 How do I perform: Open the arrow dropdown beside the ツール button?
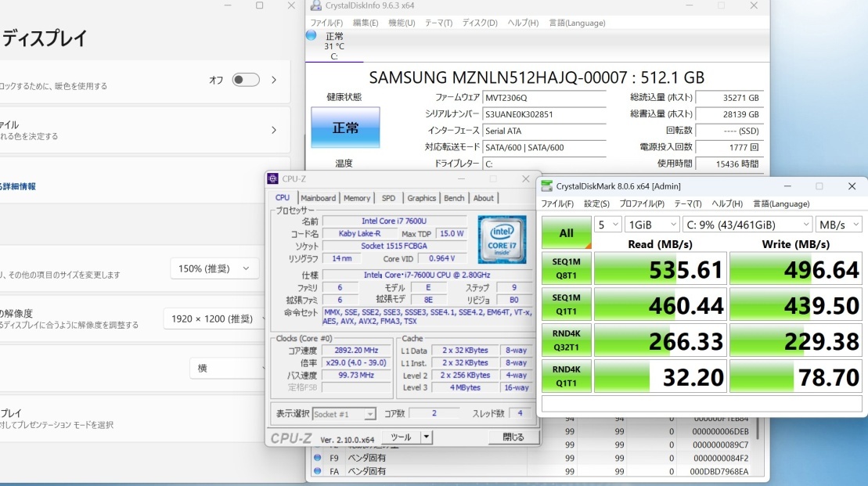pyautogui.click(x=426, y=437)
